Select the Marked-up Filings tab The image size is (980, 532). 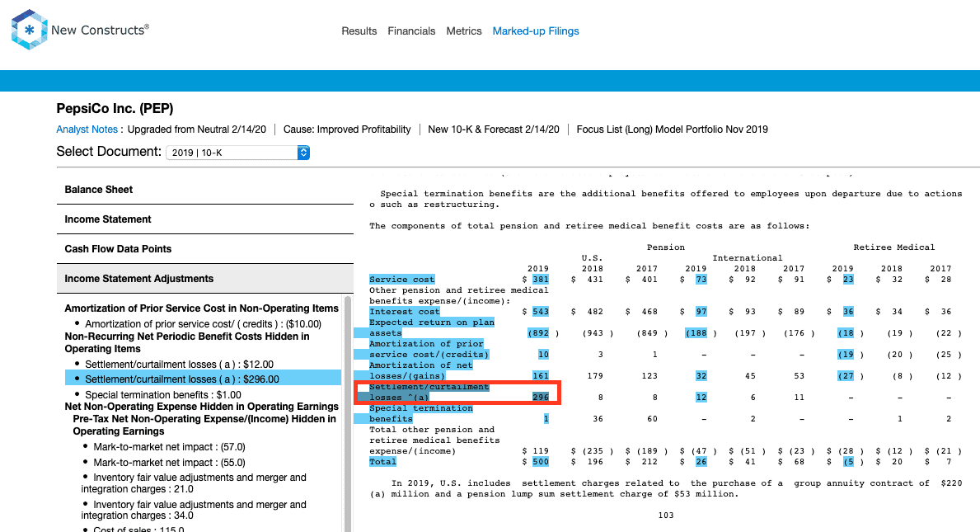tap(536, 31)
